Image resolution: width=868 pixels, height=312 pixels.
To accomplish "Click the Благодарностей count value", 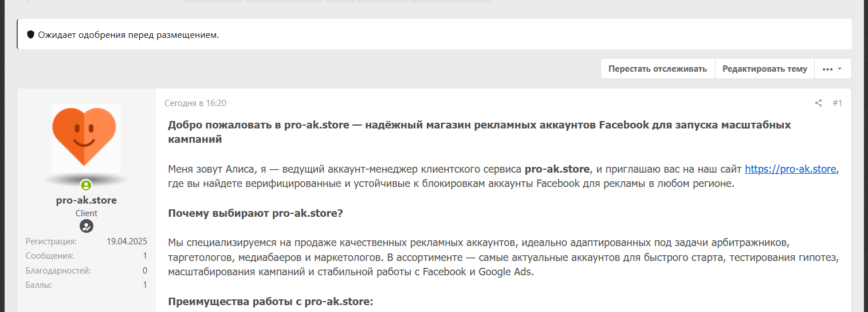I will tap(145, 271).
